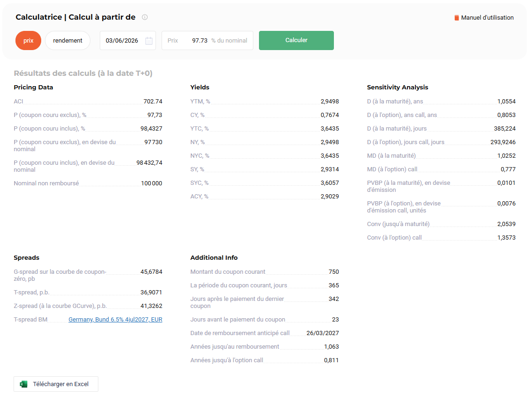The height and width of the screenshot is (395, 532).
Task: Select MD (à la maturité) value 1,0252
Action: point(506,156)
